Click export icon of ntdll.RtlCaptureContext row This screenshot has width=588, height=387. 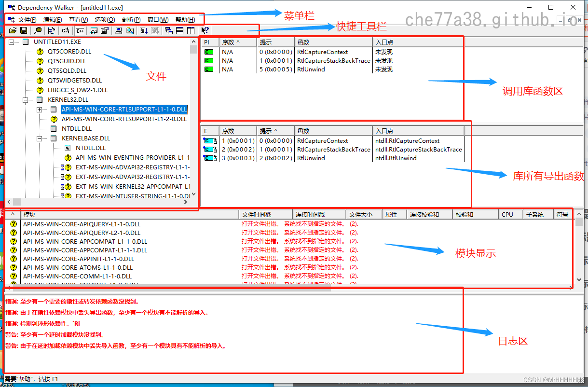(x=210, y=141)
